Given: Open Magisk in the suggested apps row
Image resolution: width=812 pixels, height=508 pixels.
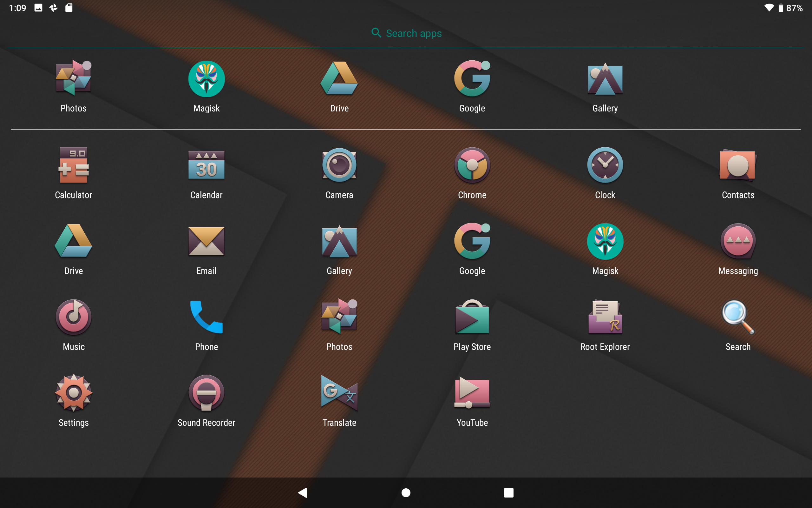Looking at the screenshot, I should coord(206,79).
